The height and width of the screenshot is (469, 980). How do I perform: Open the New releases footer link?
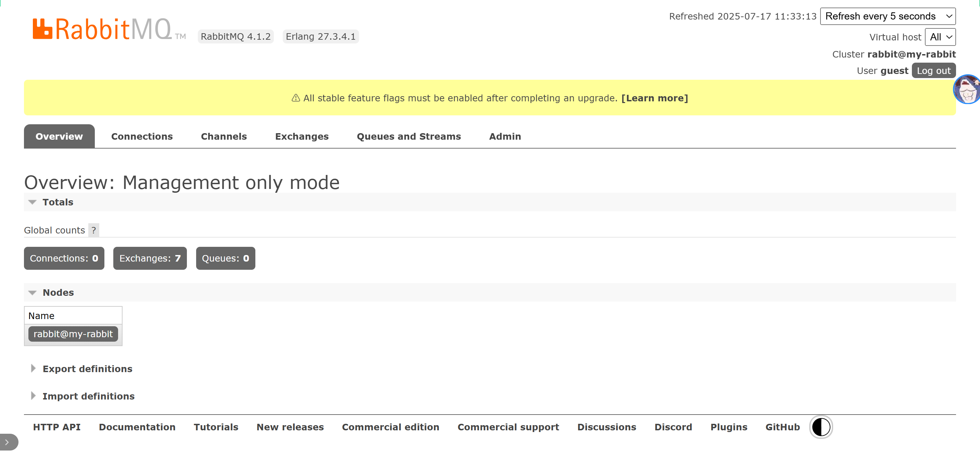tap(290, 427)
